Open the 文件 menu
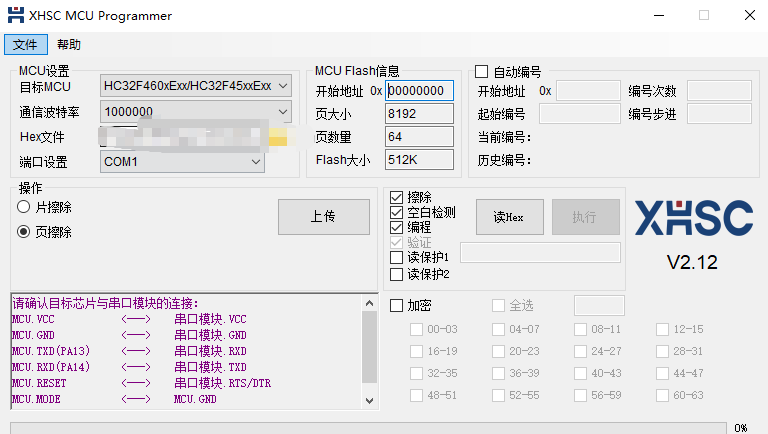 click(x=25, y=45)
